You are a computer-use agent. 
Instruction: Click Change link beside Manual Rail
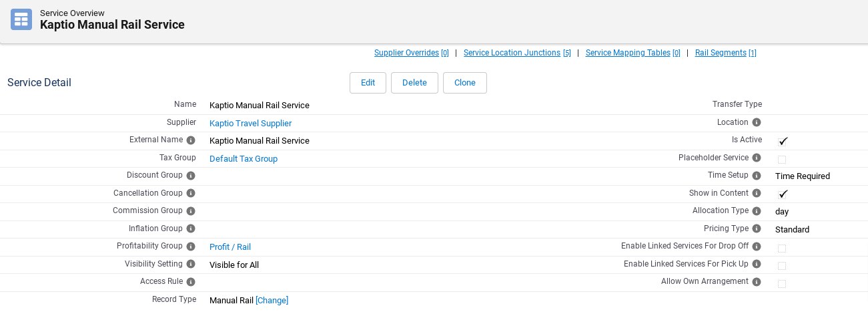click(x=272, y=301)
